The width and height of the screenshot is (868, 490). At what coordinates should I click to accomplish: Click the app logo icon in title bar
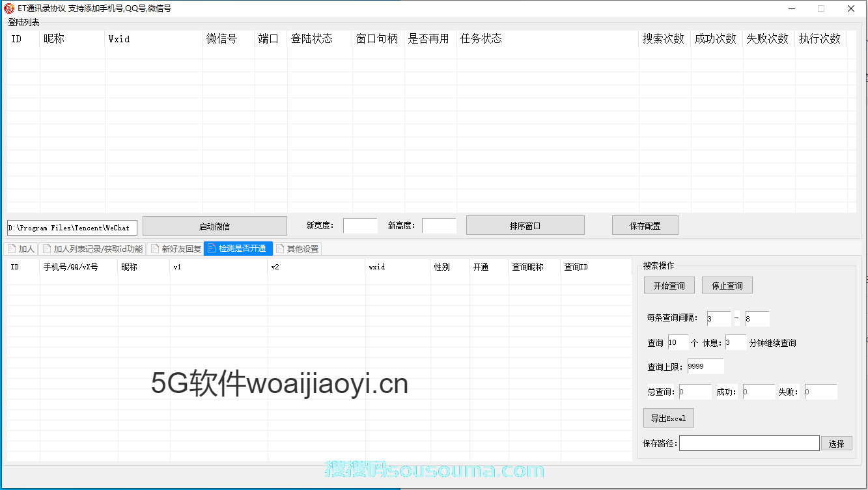pyautogui.click(x=9, y=8)
